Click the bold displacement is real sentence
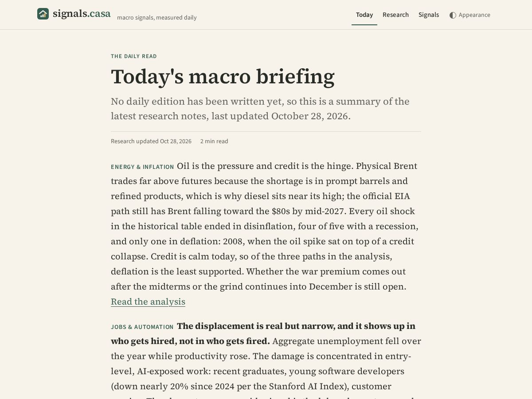 pyautogui.click(x=263, y=333)
